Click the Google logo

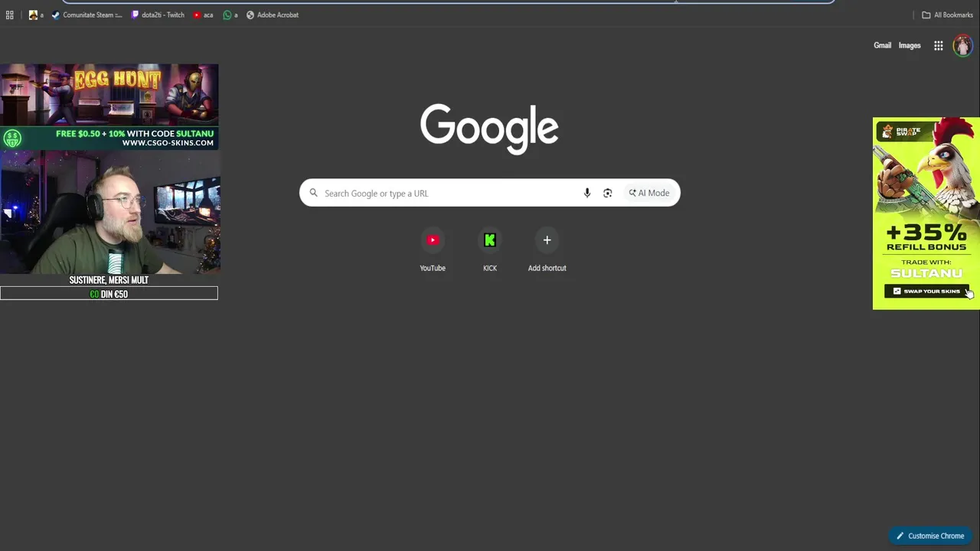489,129
